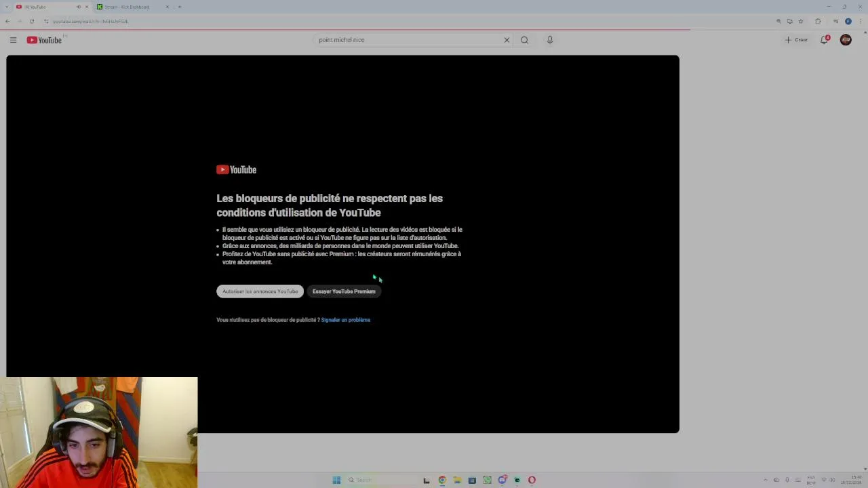
Task: Start voice search with the microphone icon
Action: (x=550, y=40)
